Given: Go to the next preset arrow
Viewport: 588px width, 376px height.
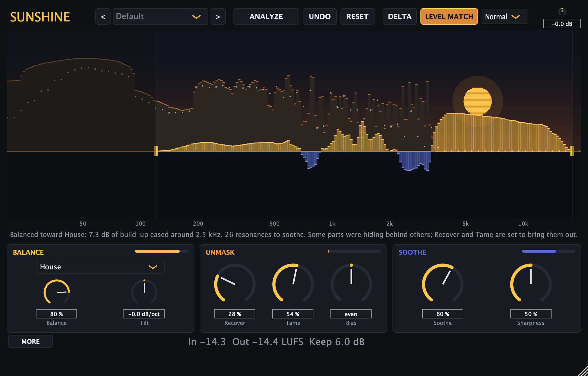Looking at the screenshot, I should click(218, 17).
